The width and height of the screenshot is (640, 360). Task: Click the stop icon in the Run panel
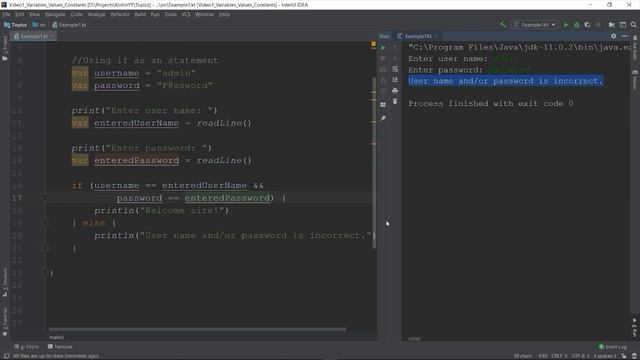pyautogui.click(x=383, y=58)
